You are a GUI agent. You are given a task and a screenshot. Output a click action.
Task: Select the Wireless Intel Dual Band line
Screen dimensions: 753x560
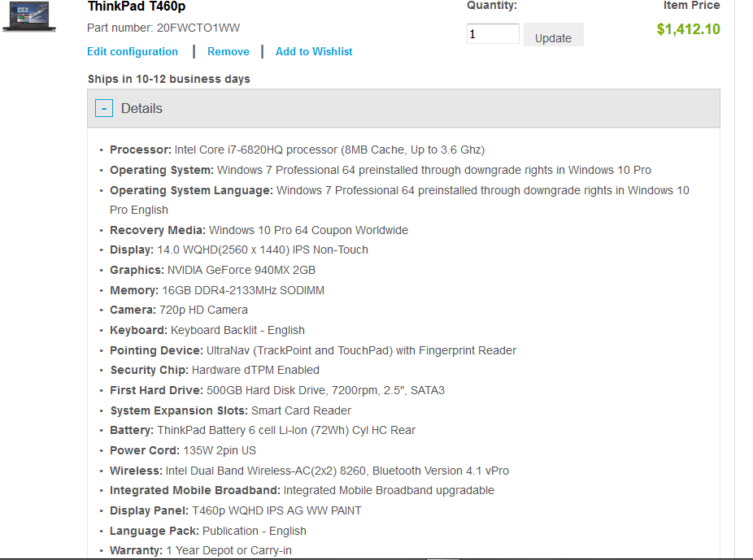309,471
